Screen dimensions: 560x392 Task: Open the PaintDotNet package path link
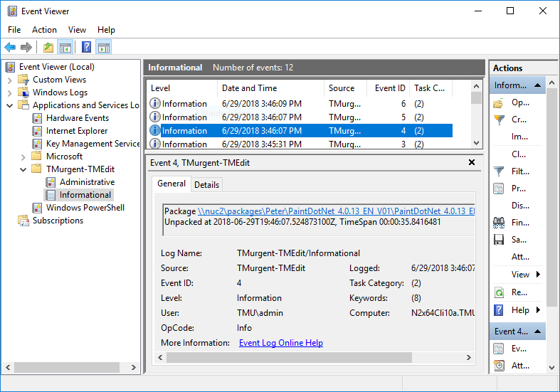click(336, 211)
